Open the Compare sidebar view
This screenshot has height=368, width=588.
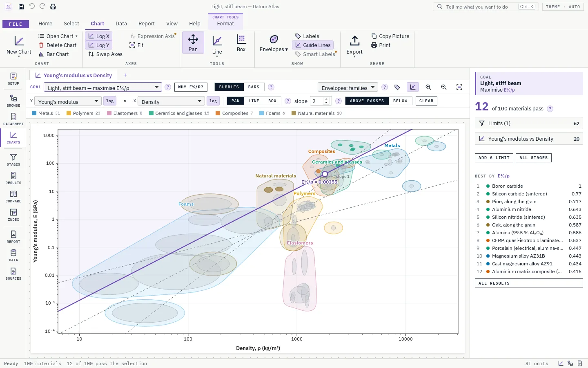pos(13,196)
